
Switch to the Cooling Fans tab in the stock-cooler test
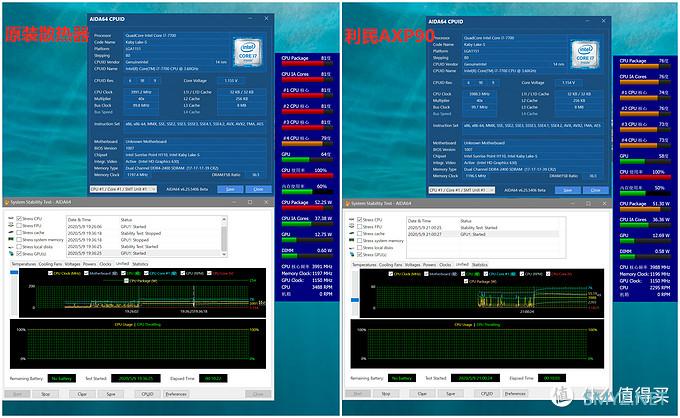point(50,264)
